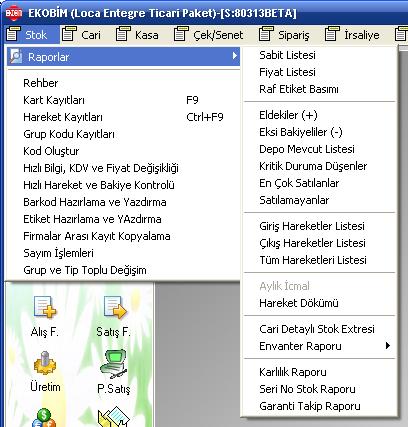408x427 pixels.
Task: Click the stacked documents icon at the bottom
Action: pos(113,417)
